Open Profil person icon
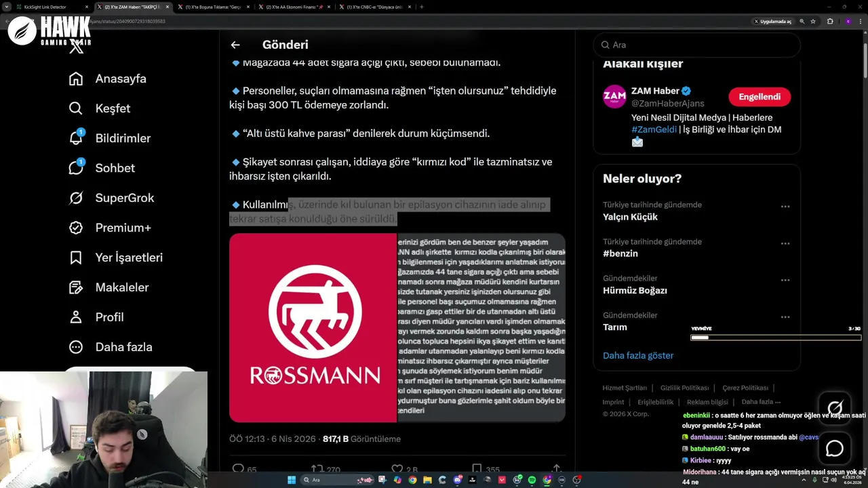The width and height of the screenshot is (868, 488). [76, 317]
